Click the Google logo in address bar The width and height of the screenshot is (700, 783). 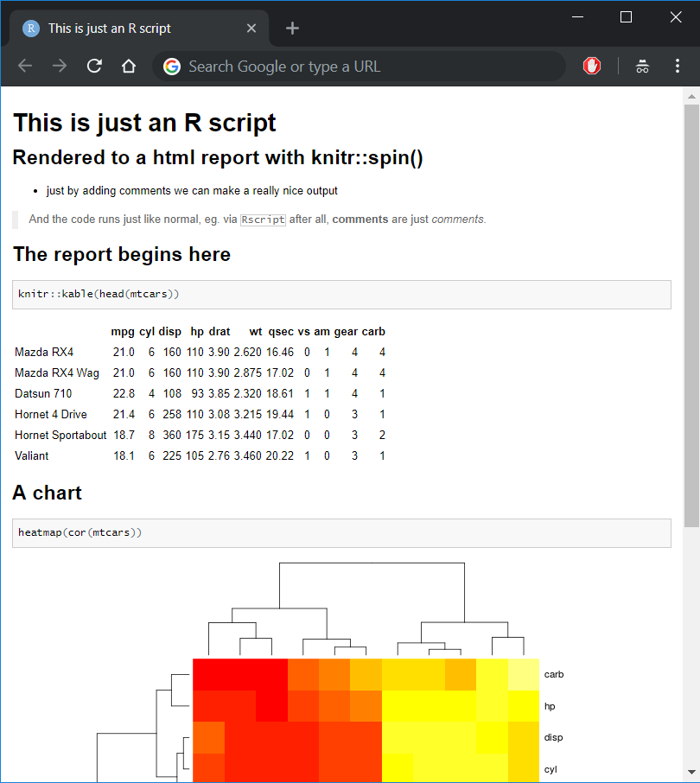[x=172, y=67]
